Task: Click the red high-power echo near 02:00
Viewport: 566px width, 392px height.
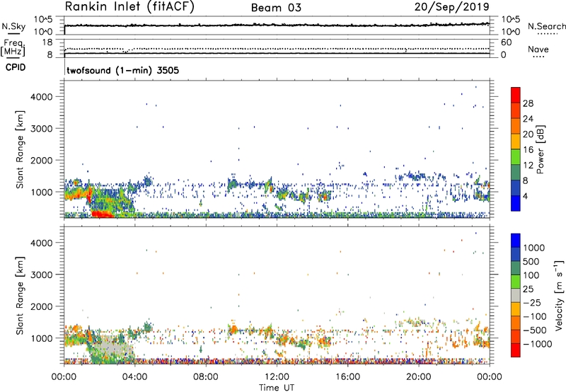Action: 102,214
